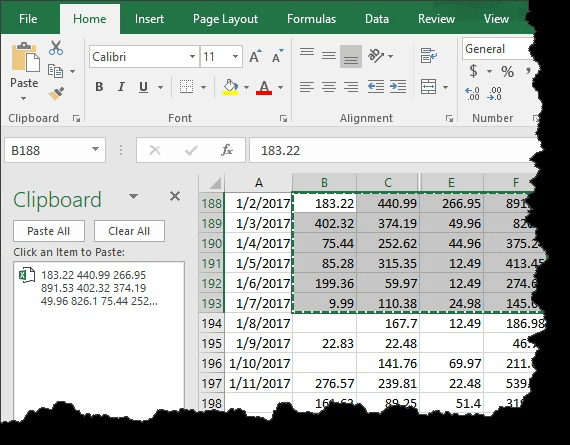
Task: Click the Insert Function fx icon
Action: [227, 150]
